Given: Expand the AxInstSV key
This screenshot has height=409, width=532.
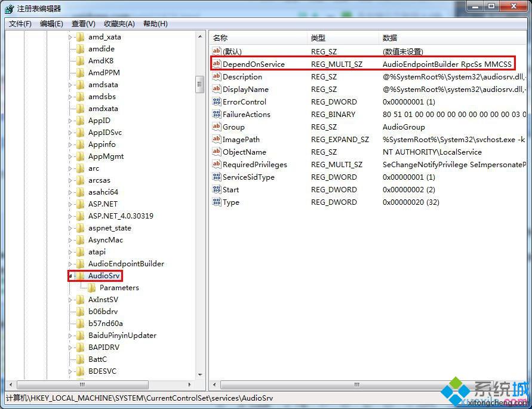Looking at the screenshot, I should click(70, 300).
